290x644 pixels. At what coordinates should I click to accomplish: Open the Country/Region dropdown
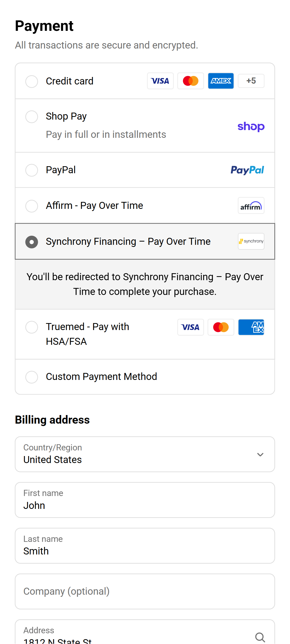[x=145, y=454]
